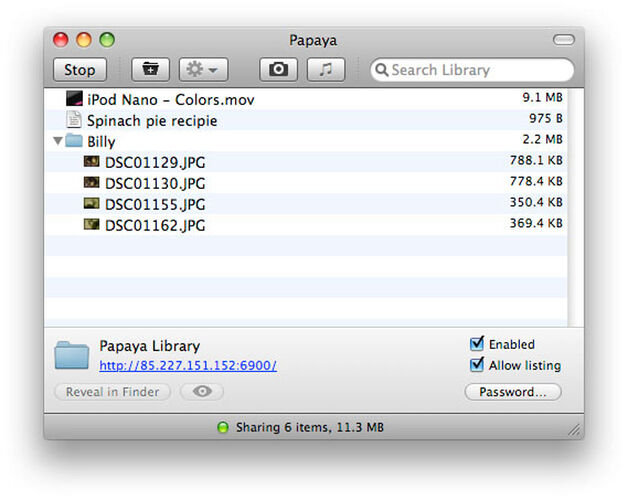Toggle the Allow listing checkbox
Viewport: 628px width, 500px height.
[477, 365]
